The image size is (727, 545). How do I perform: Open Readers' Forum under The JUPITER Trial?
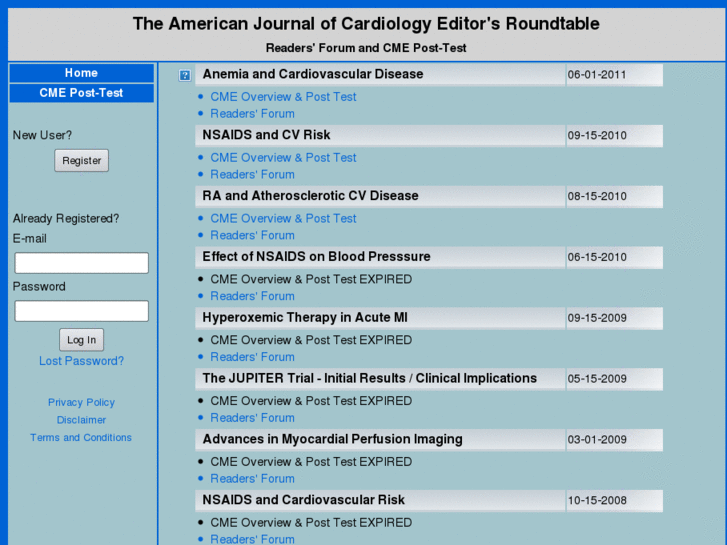coord(253,417)
